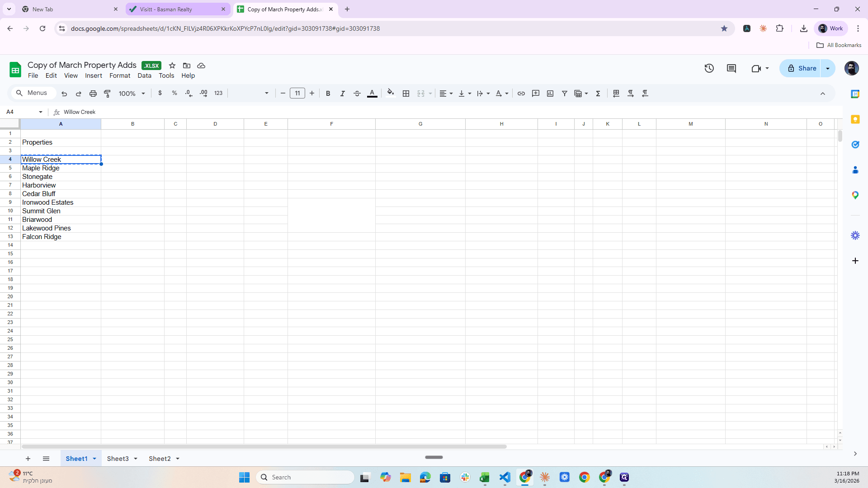
Task: Open the Share options dropdown arrow
Action: 828,68
